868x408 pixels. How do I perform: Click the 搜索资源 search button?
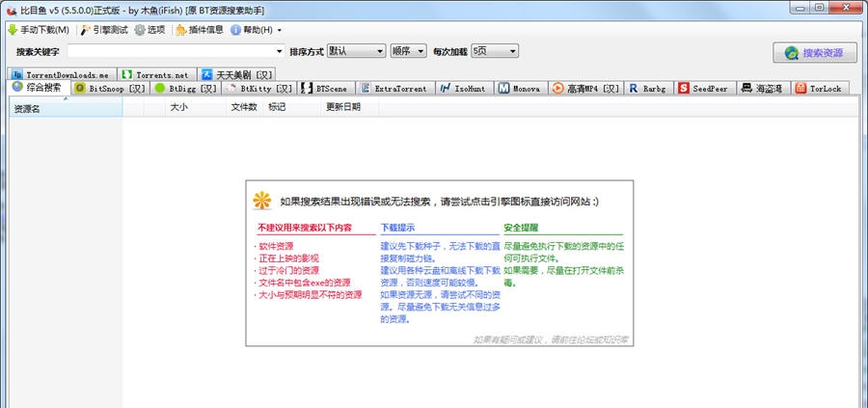coord(815,53)
